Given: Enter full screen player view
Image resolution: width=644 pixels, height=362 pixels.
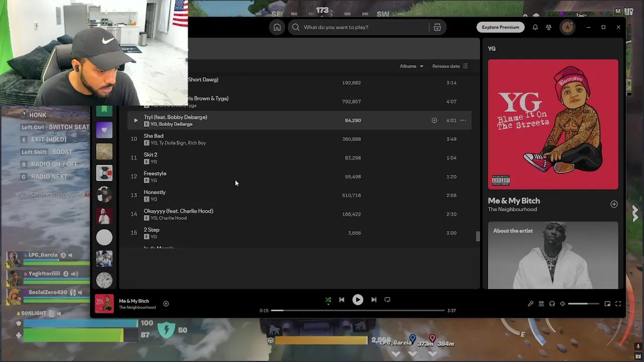Looking at the screenshot, I should [x=618, y=304].
